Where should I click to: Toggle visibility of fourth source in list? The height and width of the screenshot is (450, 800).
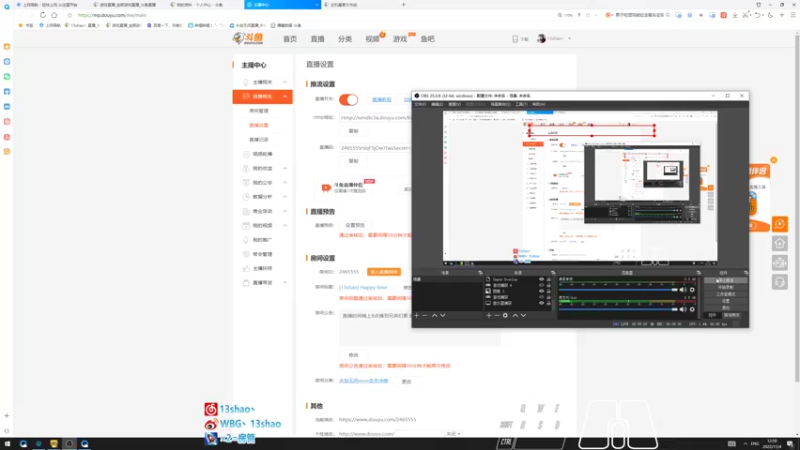tap(541, 297)
